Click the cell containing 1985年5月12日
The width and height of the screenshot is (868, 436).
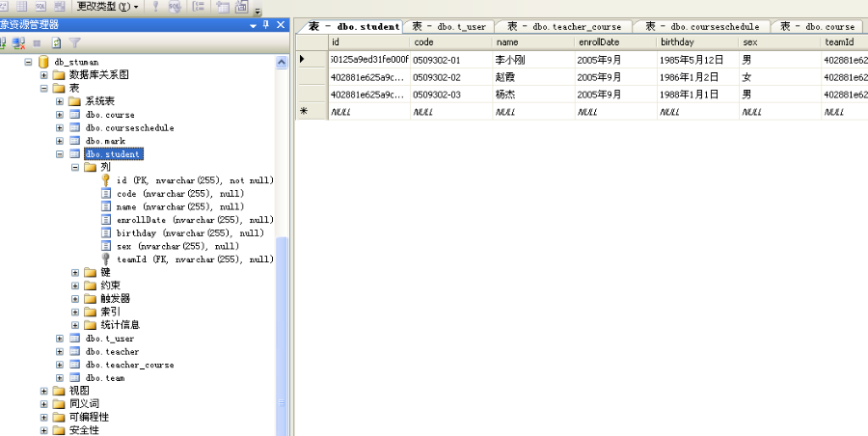697,59
